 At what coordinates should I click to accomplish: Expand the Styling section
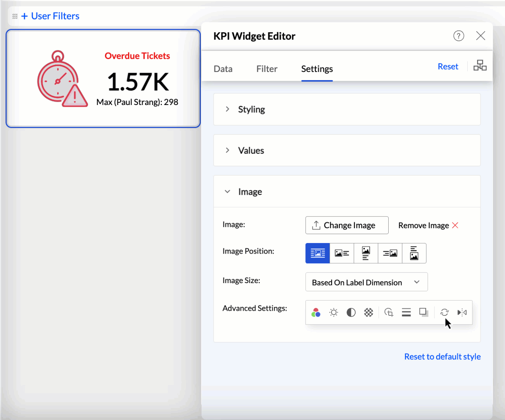[251, 109]
